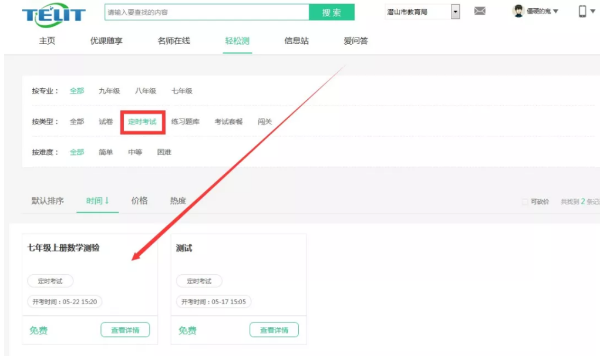Screen dimensions: 603x364
Task: View details of 七年级上册数学测验
Action: point(125,330)
